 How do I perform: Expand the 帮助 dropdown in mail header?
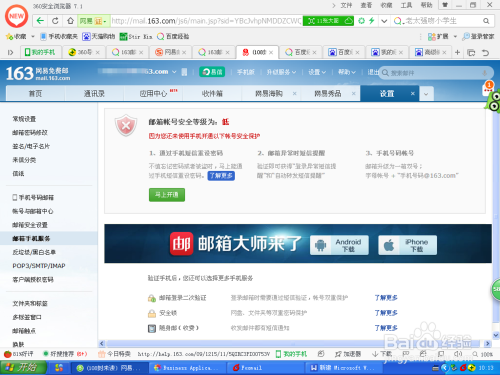pyautogui.click(x=347, y=72)
